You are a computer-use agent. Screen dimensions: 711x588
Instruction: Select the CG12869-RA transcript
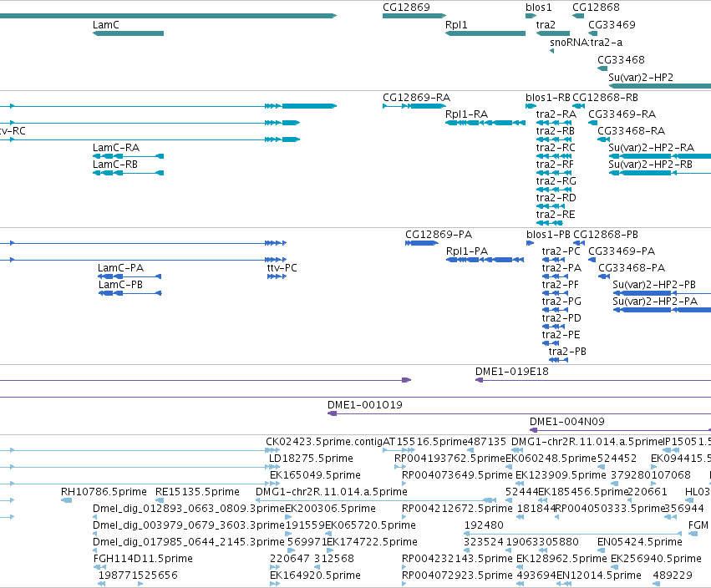(414, 106)
